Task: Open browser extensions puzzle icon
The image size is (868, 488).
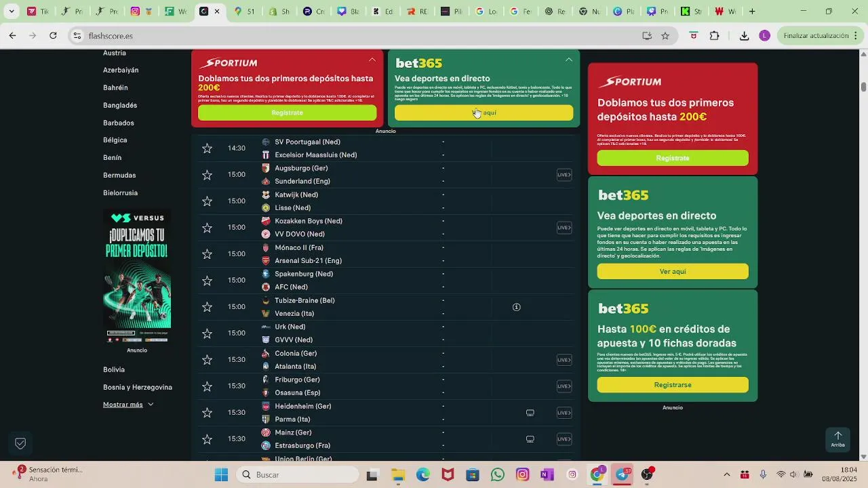Action: pos(714,36)
